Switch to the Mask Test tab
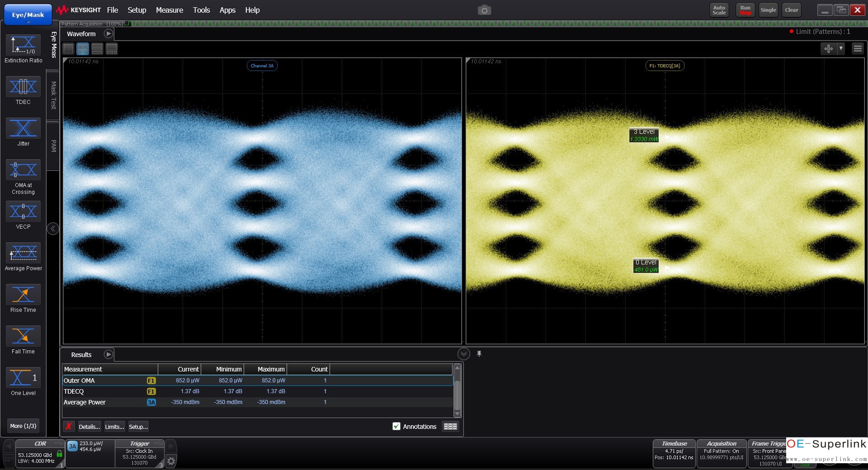This screenshot has width=868, height=470. pyautogui.click(x=53, y=95)
